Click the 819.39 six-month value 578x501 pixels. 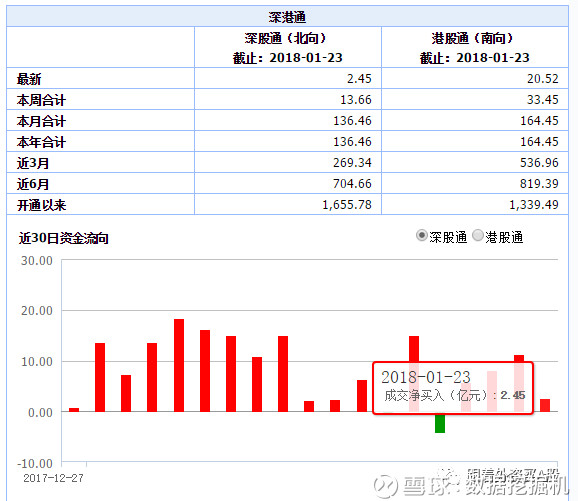pos(539,184)
